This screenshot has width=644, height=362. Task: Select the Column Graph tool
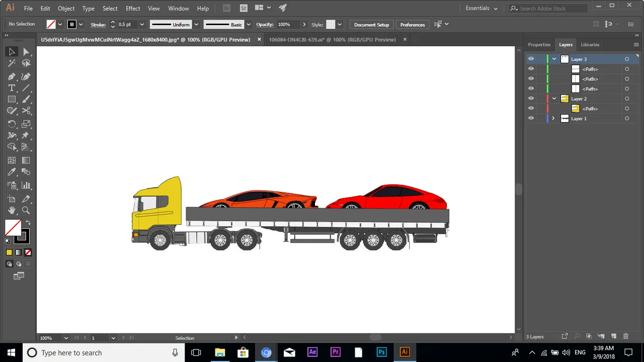[x=26, y=185]
